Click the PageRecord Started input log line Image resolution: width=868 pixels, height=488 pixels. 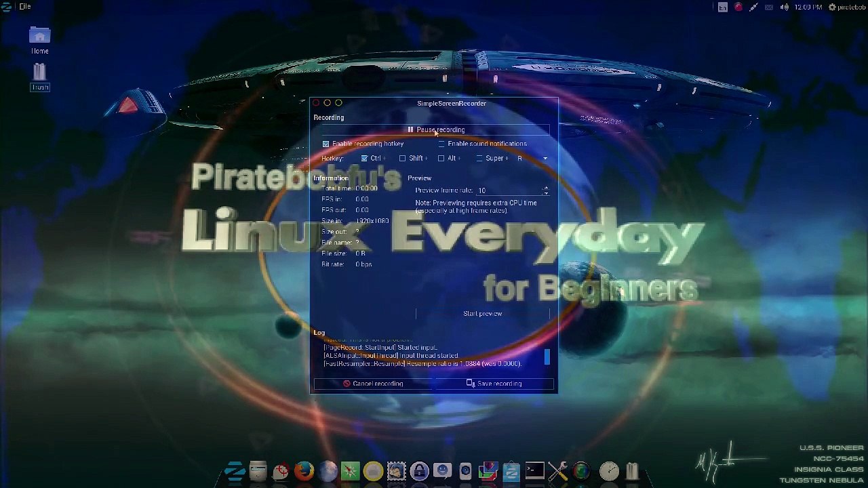[380, 348]
